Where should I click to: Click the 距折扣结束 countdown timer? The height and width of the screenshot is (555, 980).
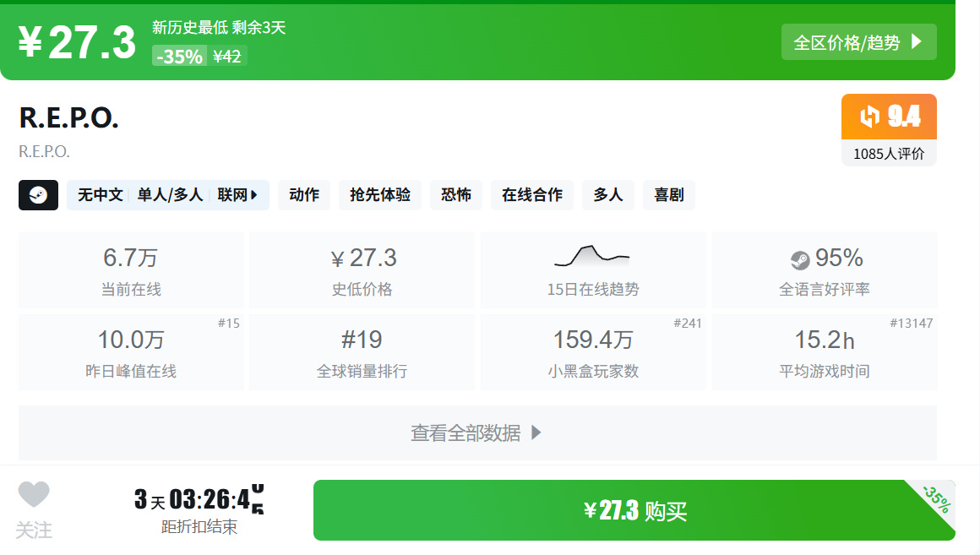199,510
